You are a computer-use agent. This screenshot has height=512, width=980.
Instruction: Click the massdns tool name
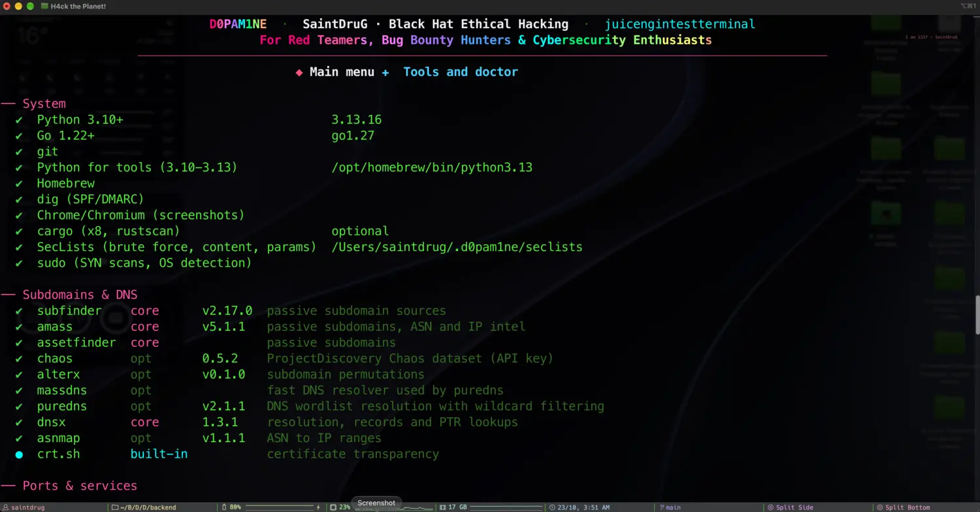[62, 390]
